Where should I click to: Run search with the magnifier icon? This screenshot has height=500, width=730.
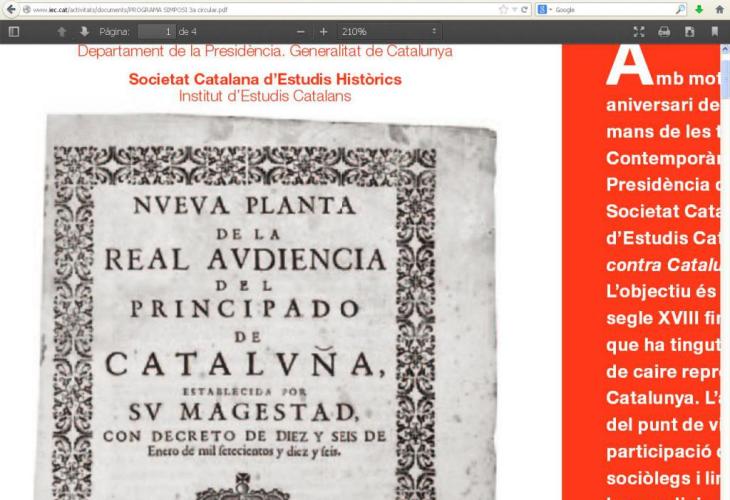click(680, 9)
